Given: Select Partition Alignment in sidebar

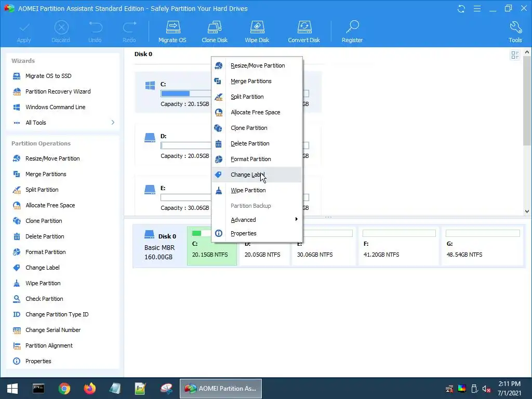Looking at the screenshot, I should 49,345.
